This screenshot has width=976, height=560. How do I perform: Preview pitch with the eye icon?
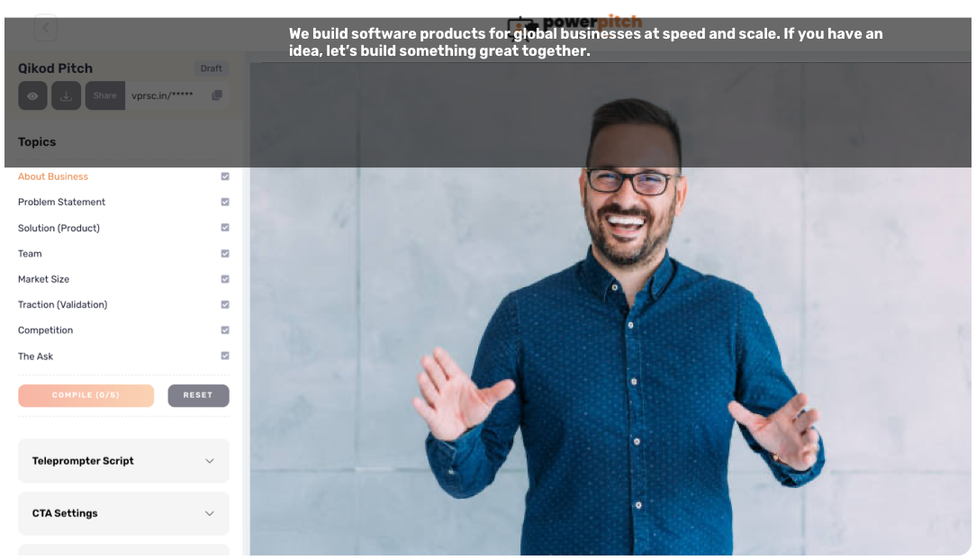[x=32, y=95]
